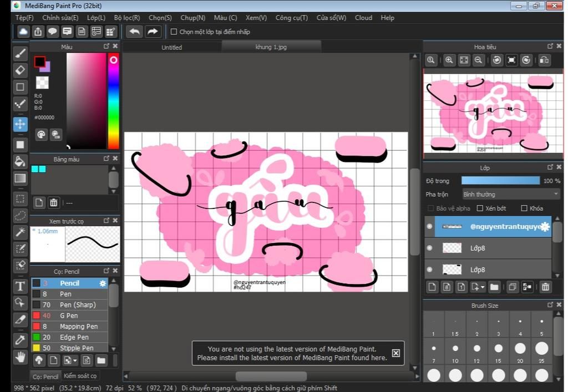Detach the Brush Size panel
Viewport: 568px width, 392px height.
pos(550,305)
